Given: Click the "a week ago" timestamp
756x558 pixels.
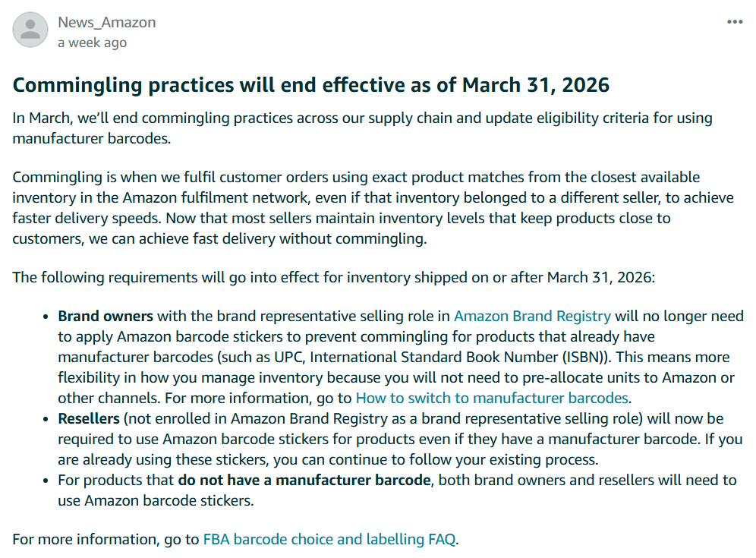Looking at the screenshot, I should pos(92,43).
